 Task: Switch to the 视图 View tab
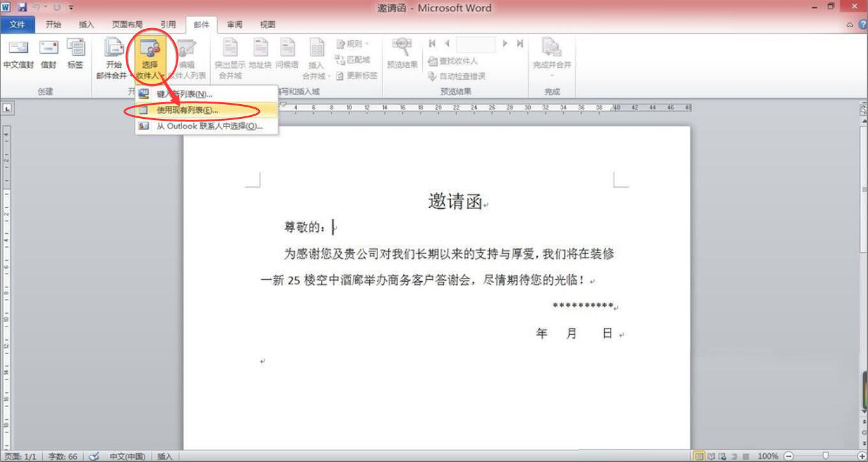[268, 24]
